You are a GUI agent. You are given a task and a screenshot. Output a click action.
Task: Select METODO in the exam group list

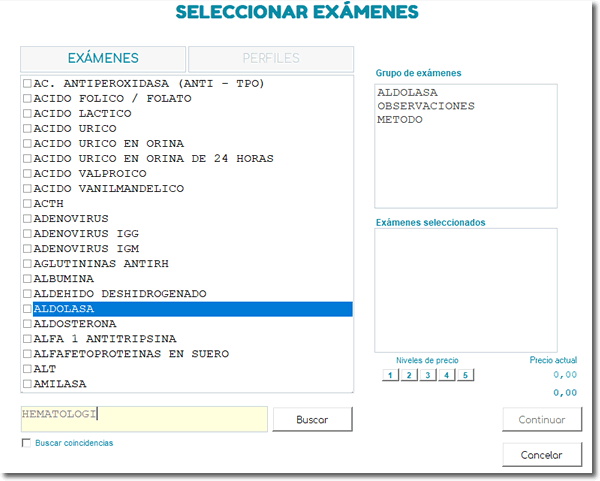point(400,120)
